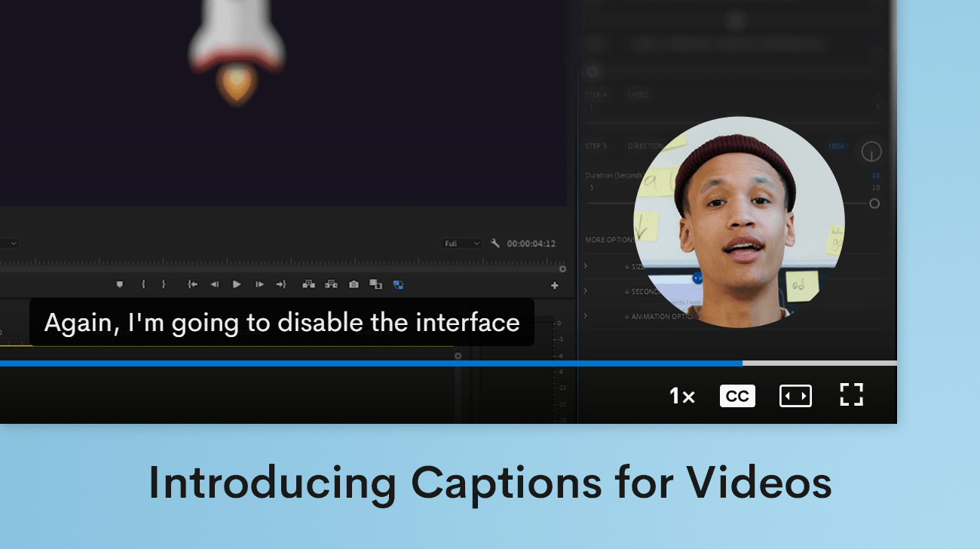This screenshot has width=980, height=549.
Task: Toggle the blue highlighted icon in the toolbar
Action: tap(398, 285)
